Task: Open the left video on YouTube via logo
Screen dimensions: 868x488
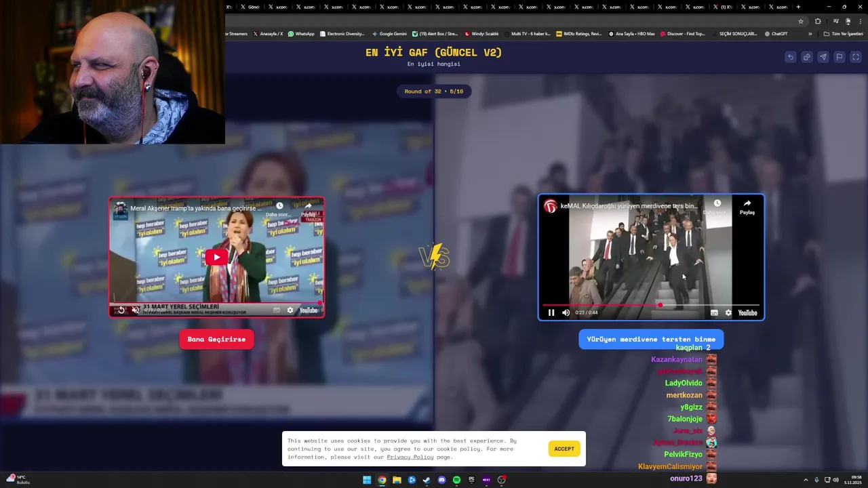Action: (309, 310)
